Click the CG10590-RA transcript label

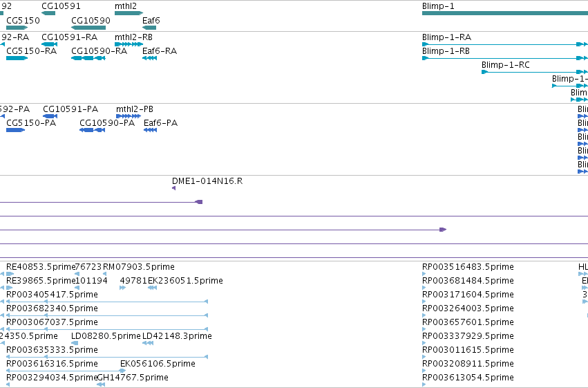click(99, 51)
